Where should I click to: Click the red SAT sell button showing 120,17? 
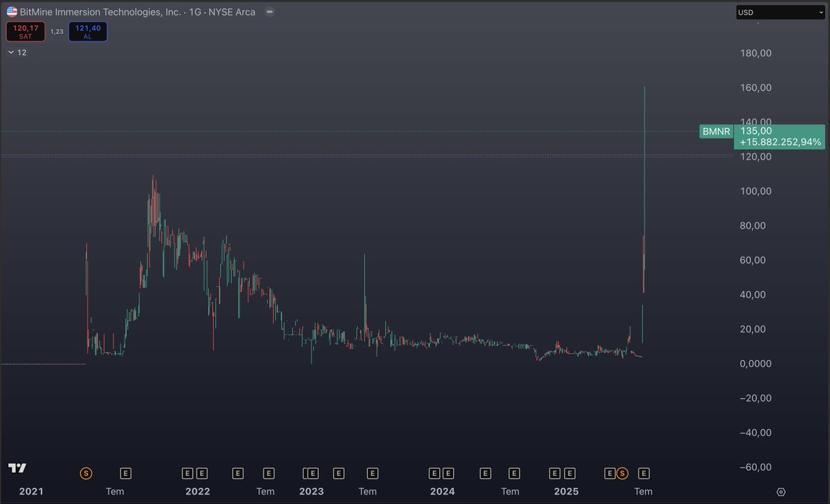click(25, 31)
